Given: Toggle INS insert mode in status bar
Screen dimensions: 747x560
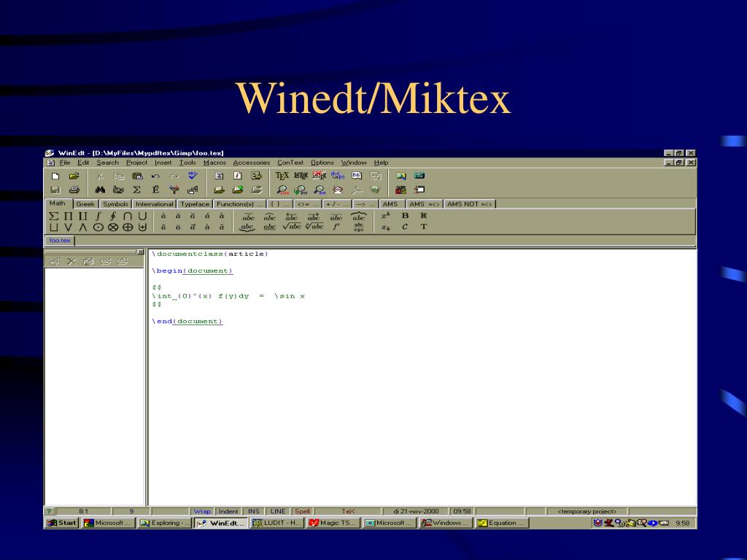Looking at the screenshot, I should coord(253,511).
